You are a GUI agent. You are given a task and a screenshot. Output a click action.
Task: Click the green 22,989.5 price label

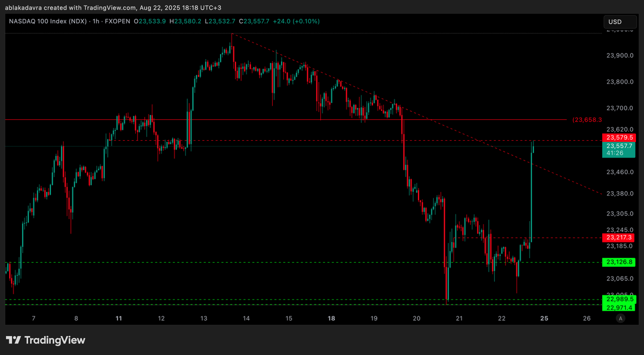619,299
